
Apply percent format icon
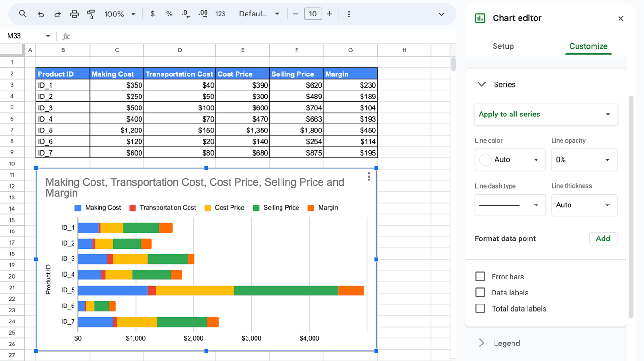coord(169,14)
